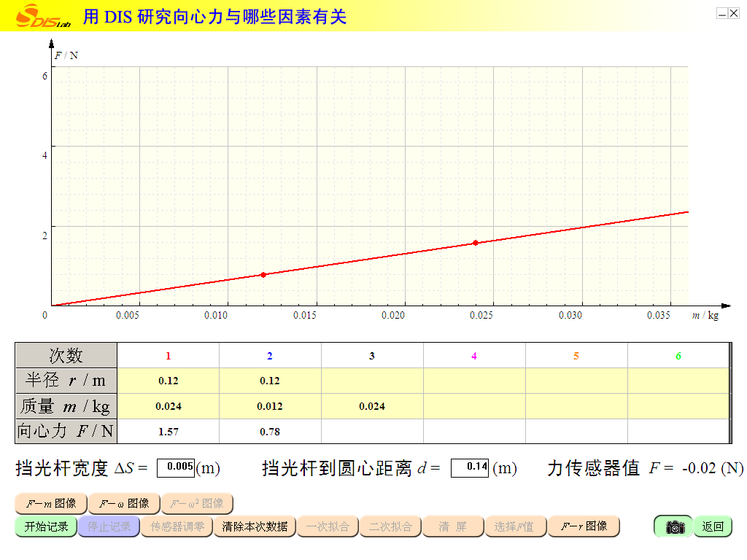Click the 挡光杆到圆心距离 d input field
The width and height of the screenshot is (747, 560).
(x=469, y=467)
